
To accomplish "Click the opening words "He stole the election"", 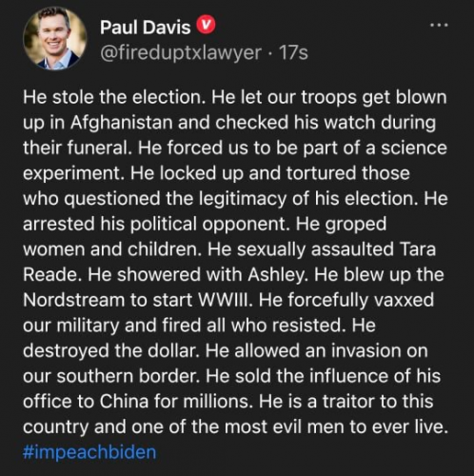I will pyautogui.click(x=112, y=97).
